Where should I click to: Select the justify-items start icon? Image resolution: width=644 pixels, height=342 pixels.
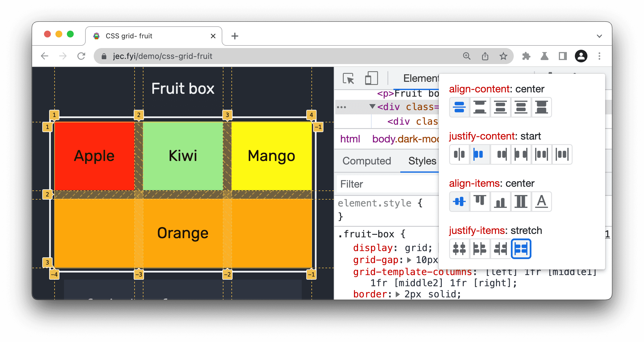click(480, 248)
